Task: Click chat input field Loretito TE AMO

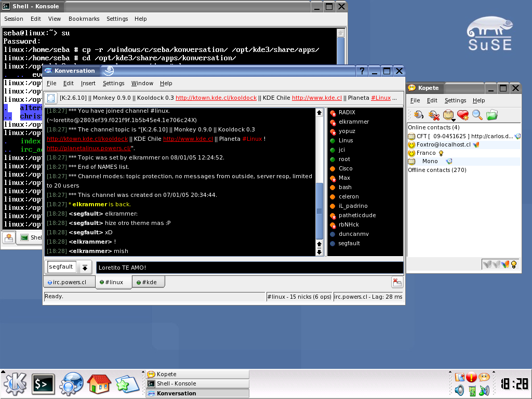Action: (250, 268)
